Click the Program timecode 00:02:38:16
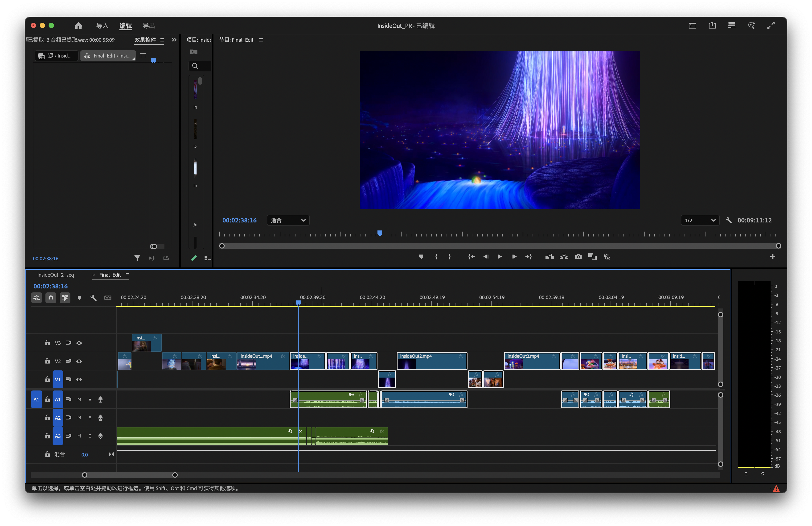This screenshot has height=526, width=812. (x=239, y=220)
